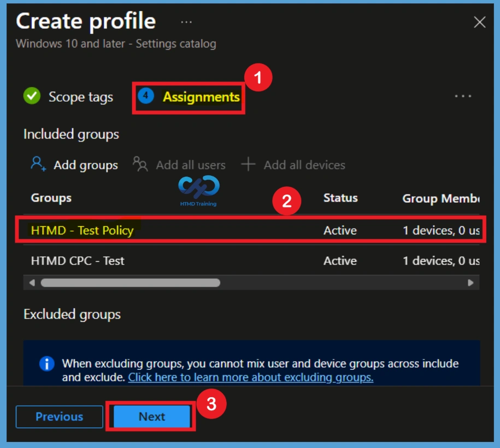Close the Create profile pane
The width and height of the screenshot is (500, 448).
coord(479,22)
